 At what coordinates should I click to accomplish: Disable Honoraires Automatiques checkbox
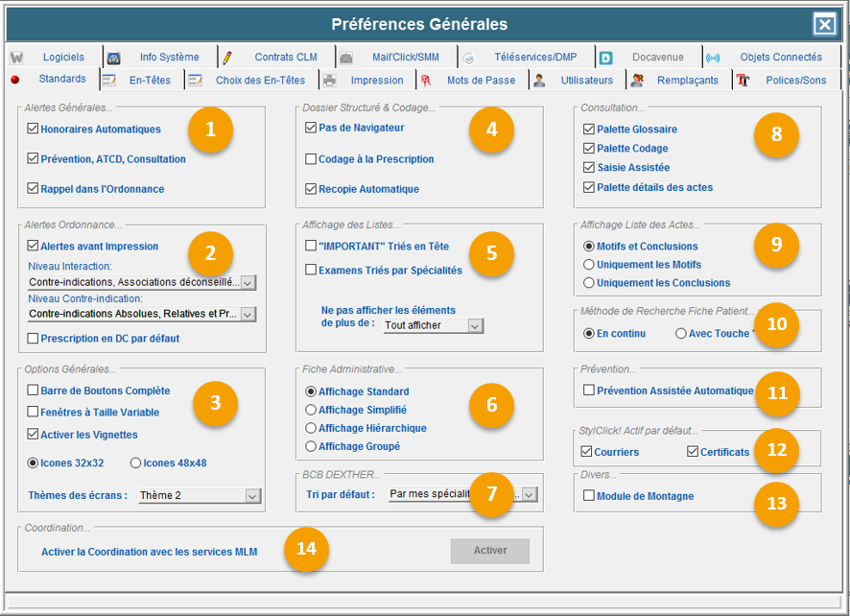34,129
